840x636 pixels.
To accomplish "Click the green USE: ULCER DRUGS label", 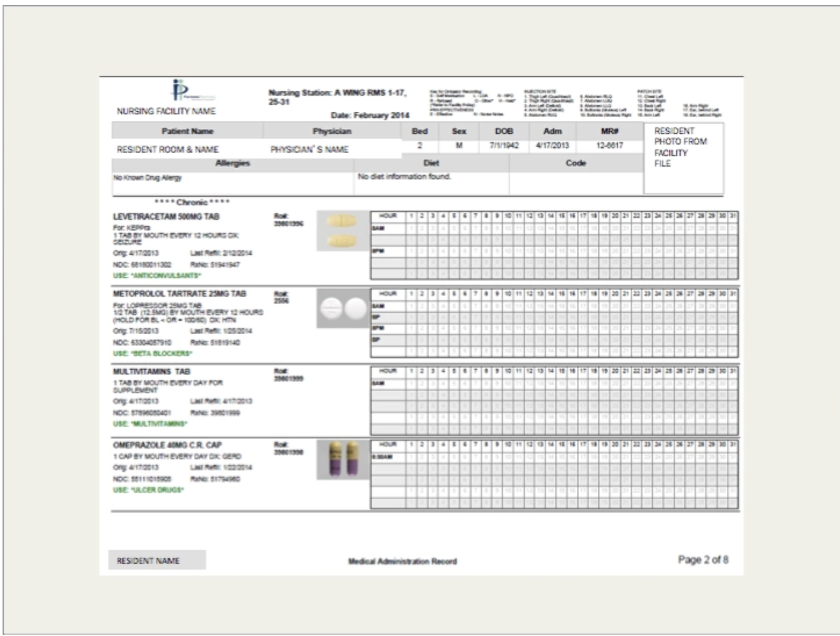I will [149, 490].
